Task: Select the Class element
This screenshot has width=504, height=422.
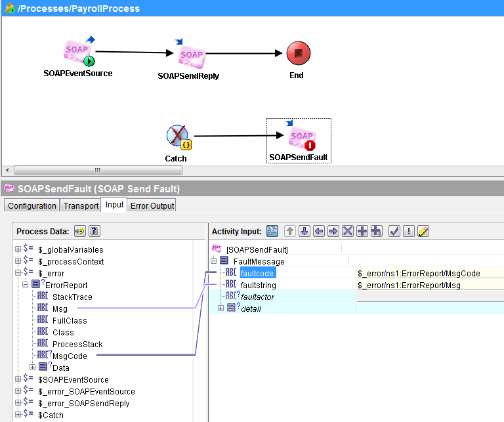Action: click(63, 332)
